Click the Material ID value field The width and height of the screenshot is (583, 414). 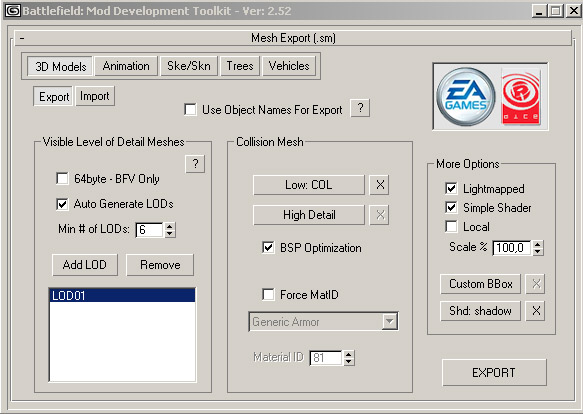pos(326,358)
